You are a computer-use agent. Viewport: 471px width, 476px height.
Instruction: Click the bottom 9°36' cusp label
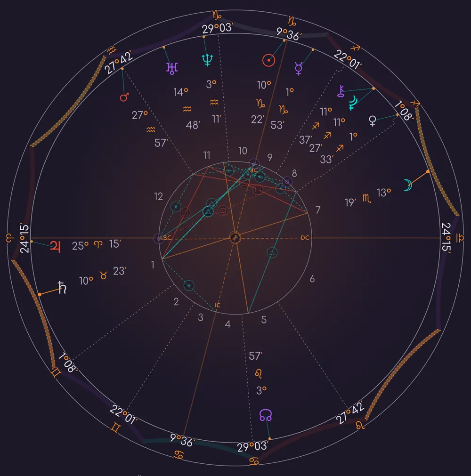(182, 440)
